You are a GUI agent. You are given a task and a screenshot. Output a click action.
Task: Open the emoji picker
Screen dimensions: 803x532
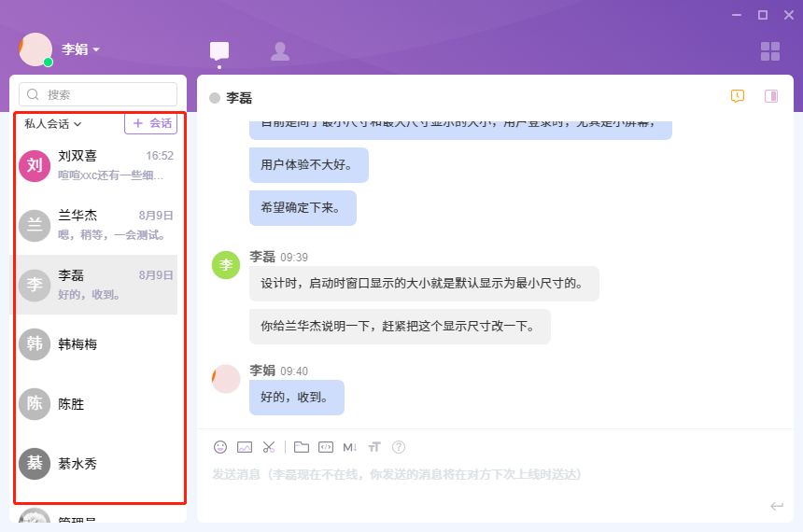point(220,447)
